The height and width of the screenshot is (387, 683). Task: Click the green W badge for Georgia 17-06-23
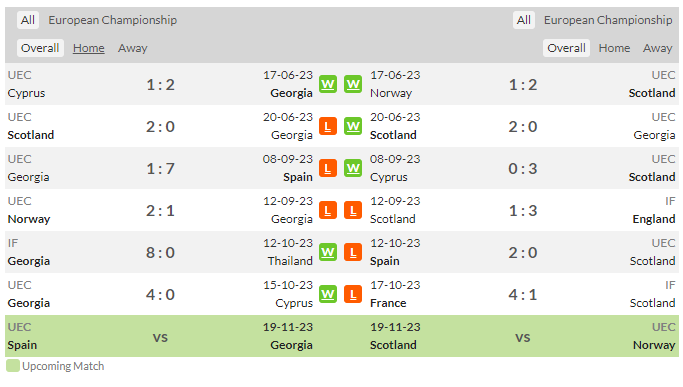click(x=328, y=84)
